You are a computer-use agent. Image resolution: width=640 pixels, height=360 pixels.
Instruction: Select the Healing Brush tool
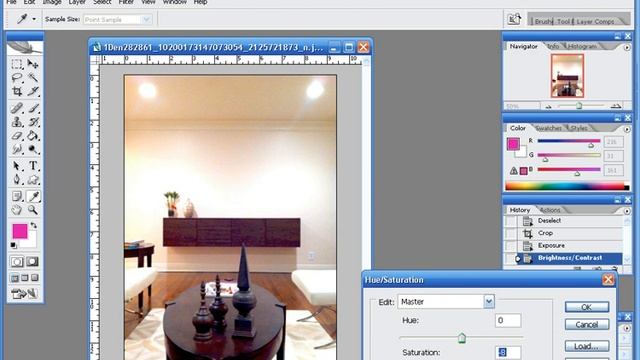pyautogui.click(x=17, y=108)
